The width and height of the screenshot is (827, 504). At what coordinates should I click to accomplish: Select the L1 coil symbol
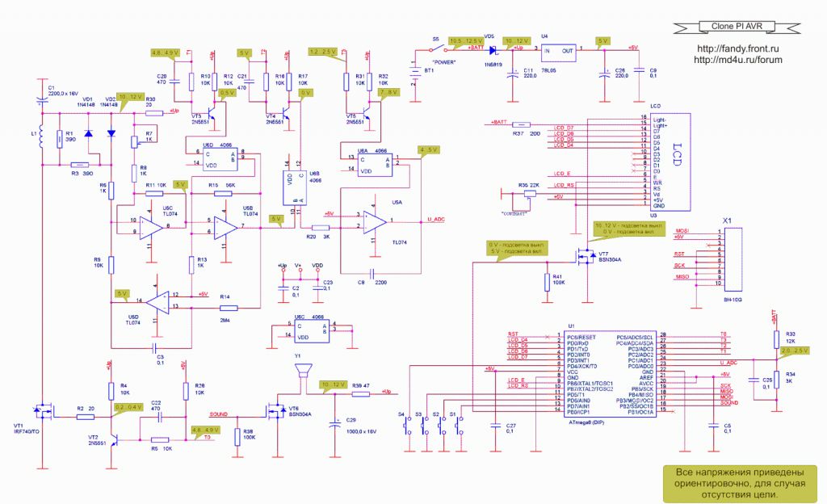point(42,137)
